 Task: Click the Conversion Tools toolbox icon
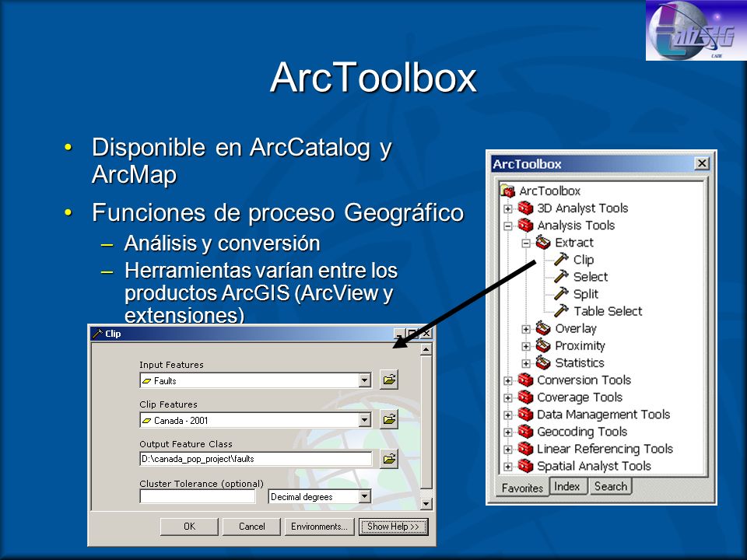tap(525, 380)
